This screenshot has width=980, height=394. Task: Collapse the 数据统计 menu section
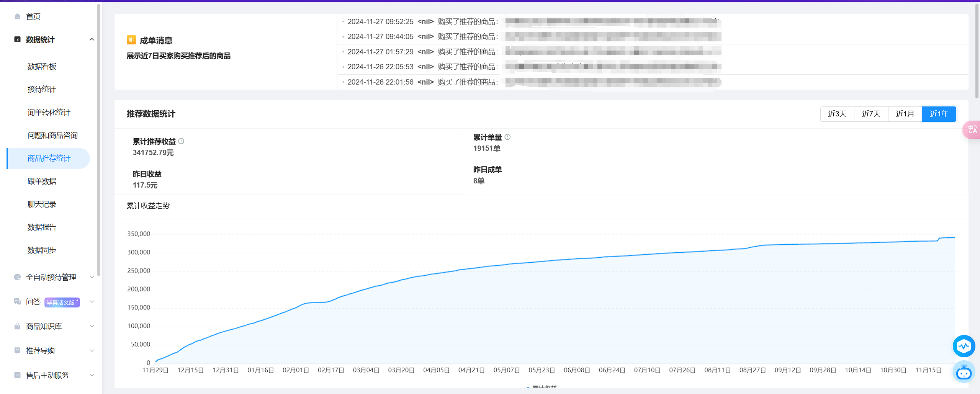(x=92, y=39)
